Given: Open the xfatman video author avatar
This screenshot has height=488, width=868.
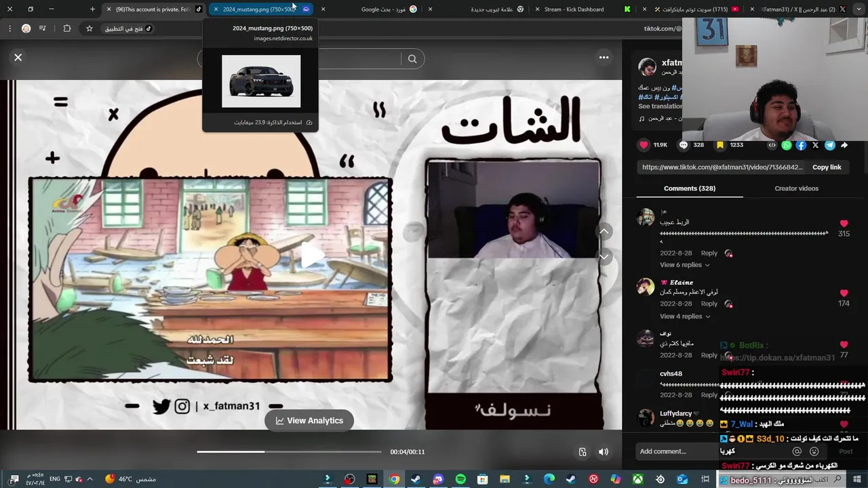Looking at the screenshot, I should pyautogui.click(x=647, y=66).
